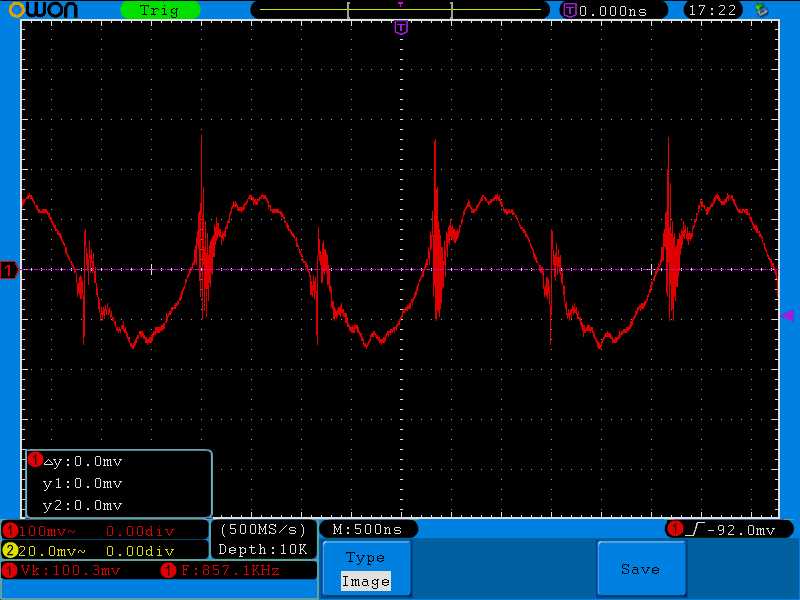Click the OWON logo

pos(43,9)
